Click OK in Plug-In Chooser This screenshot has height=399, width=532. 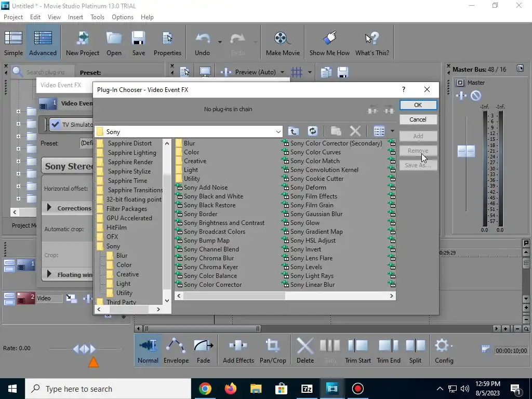[x=418, y=105]
